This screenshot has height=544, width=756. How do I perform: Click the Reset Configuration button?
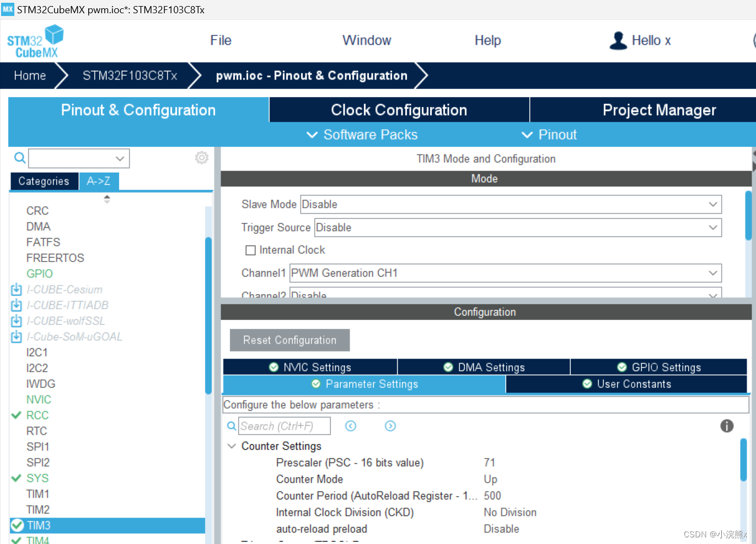pyautogui.click(x=289, y=340)
